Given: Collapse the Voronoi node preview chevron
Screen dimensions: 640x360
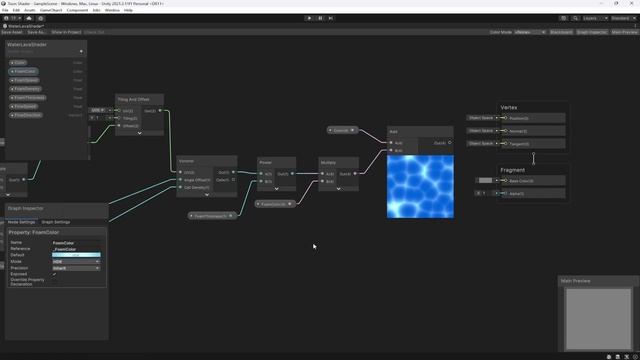Looking at the screenshot, I should pyautogui.click(x=207, y=195).
